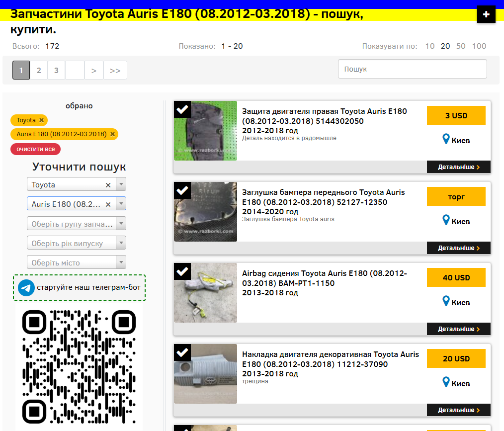Open the parts group dropdown
Screen dimensions: 504x431
click(77, 223)
